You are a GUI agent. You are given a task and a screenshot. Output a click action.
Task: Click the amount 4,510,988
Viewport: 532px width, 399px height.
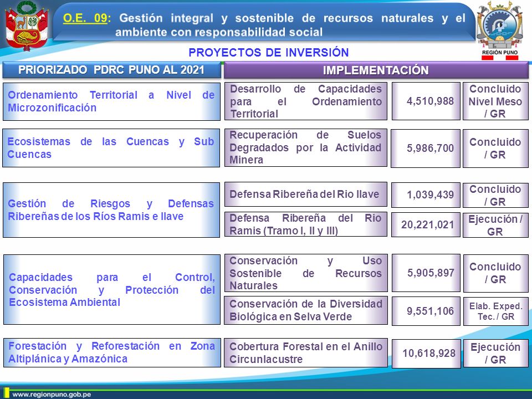coord(426,101)
